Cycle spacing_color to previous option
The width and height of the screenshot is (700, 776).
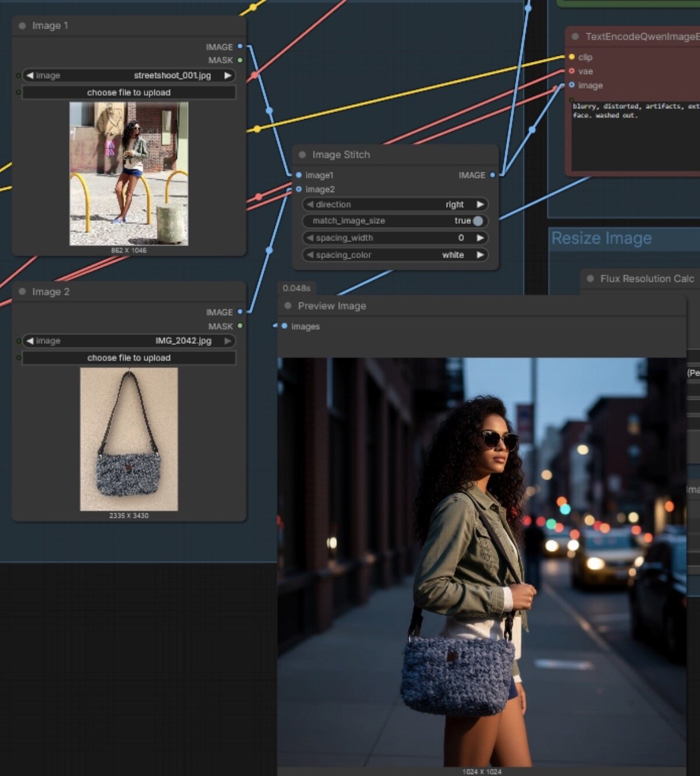point(310,255)
